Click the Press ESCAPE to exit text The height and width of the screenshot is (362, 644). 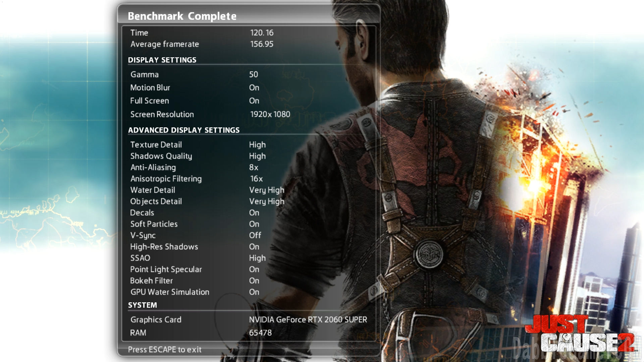click(164, 350)
